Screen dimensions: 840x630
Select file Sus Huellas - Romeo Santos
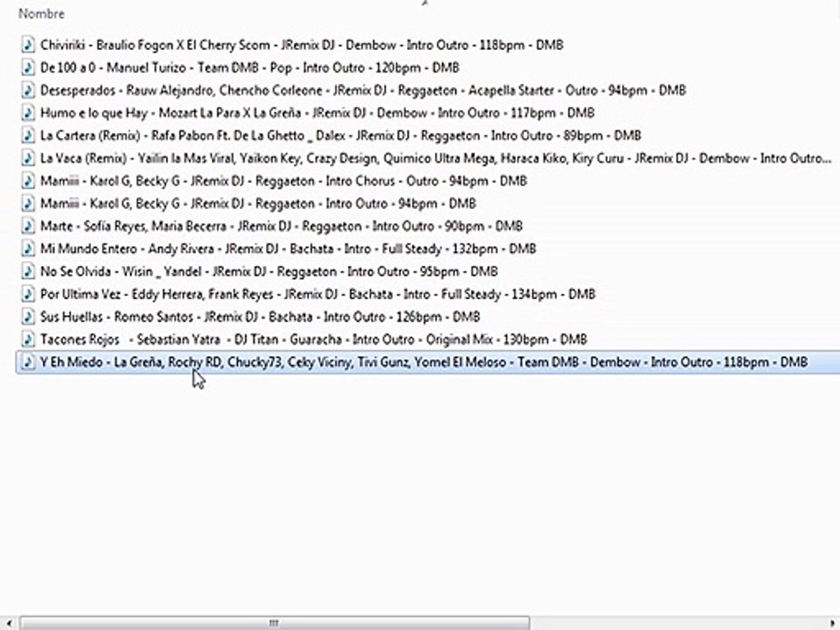(260, 317)
